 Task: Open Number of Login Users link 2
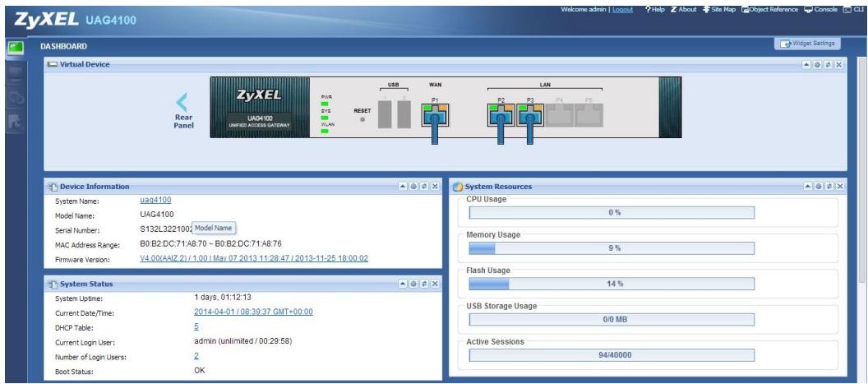[x=196, y=356]
